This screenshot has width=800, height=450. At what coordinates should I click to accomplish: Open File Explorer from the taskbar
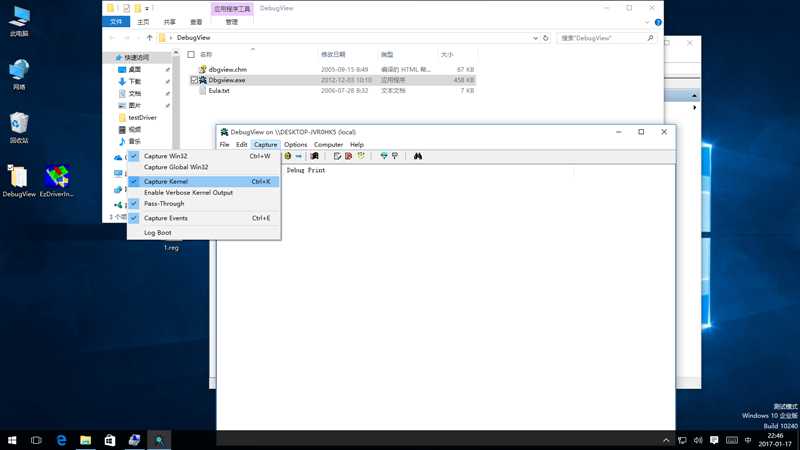[85, 440]
